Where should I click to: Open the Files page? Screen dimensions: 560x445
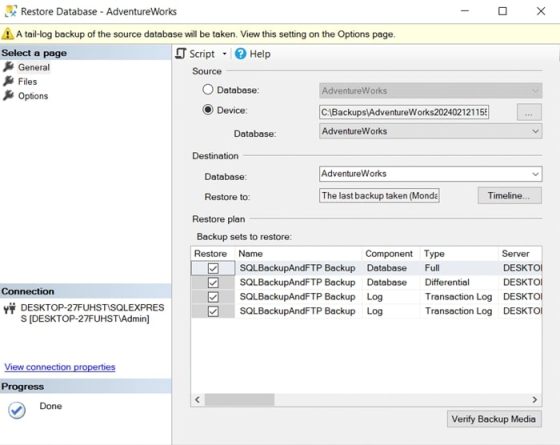click(x=28, y=81)
